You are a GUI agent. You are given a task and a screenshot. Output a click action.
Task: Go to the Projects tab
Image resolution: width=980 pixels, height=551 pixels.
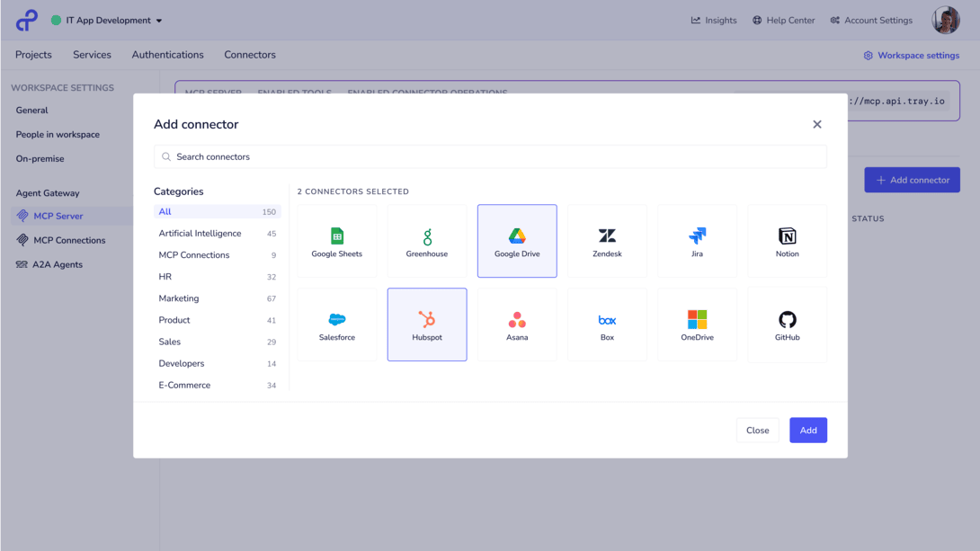[34, 55]
